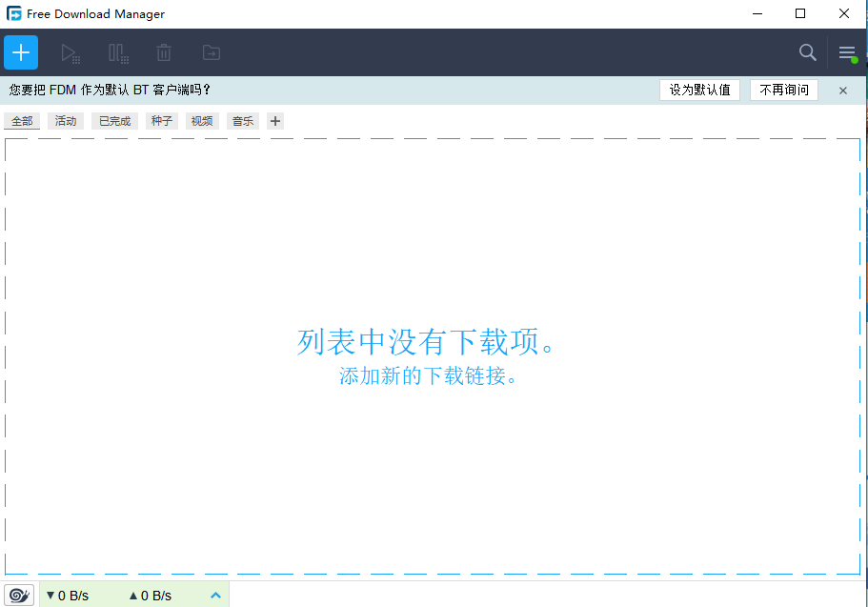868x607 pixels.
Task: Click the pause downloads icon
Action: click(116, 52)
